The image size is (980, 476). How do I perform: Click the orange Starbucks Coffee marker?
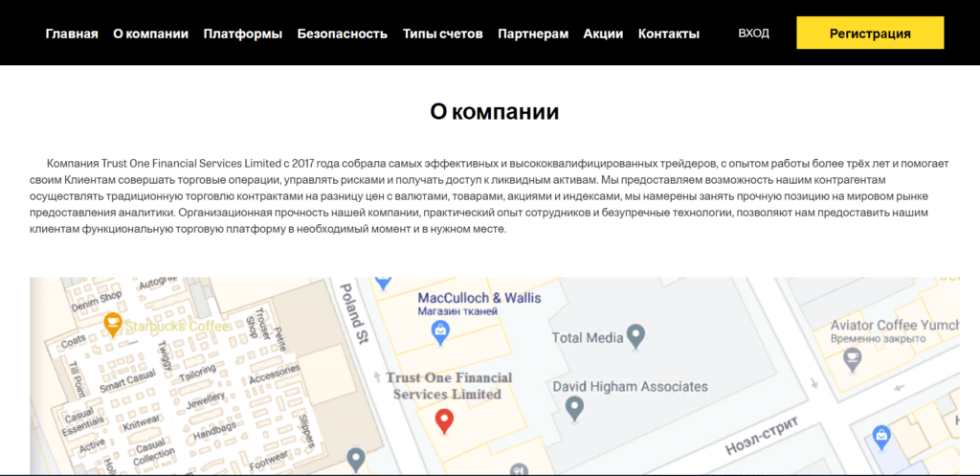click(x=113, y=326)
